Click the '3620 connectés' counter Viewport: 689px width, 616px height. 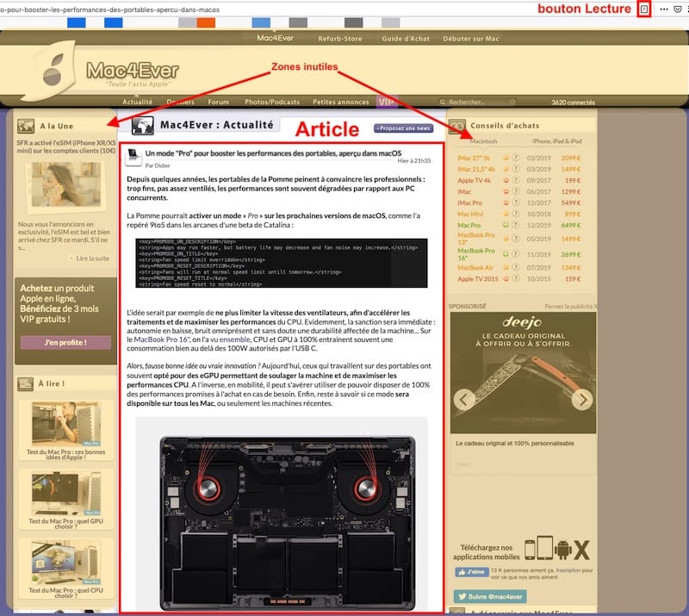pos(574,103)
